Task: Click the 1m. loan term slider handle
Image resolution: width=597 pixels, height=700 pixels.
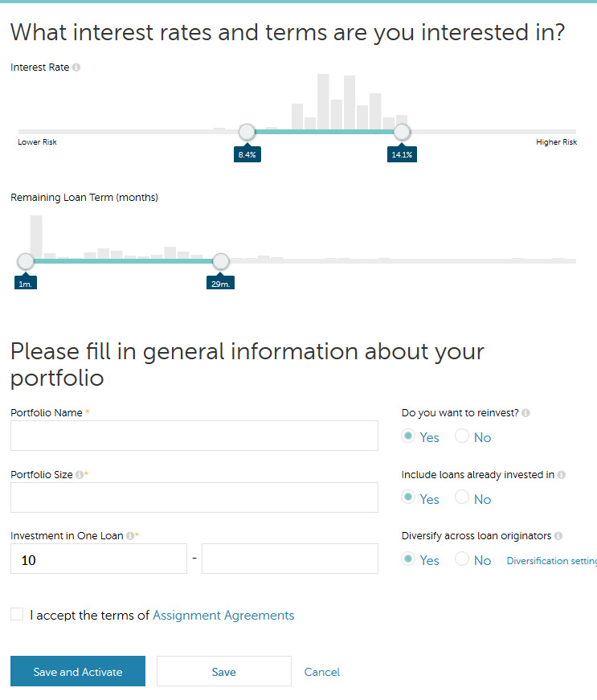Action: point(26,261)
